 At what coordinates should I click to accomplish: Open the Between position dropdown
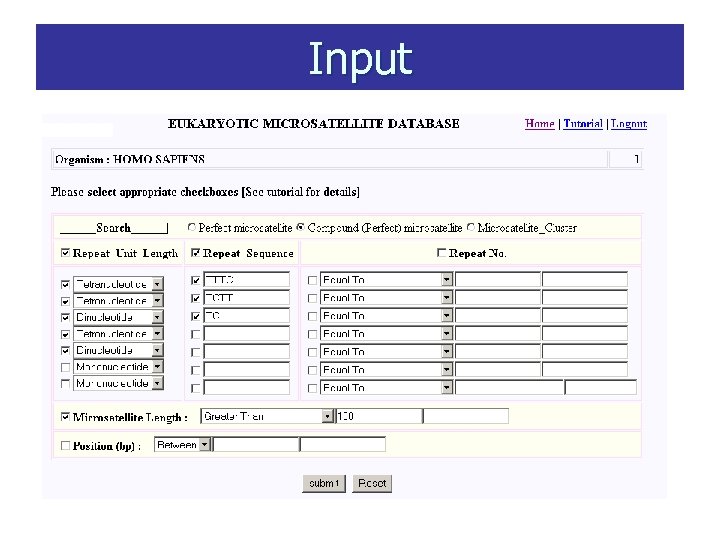182,444
